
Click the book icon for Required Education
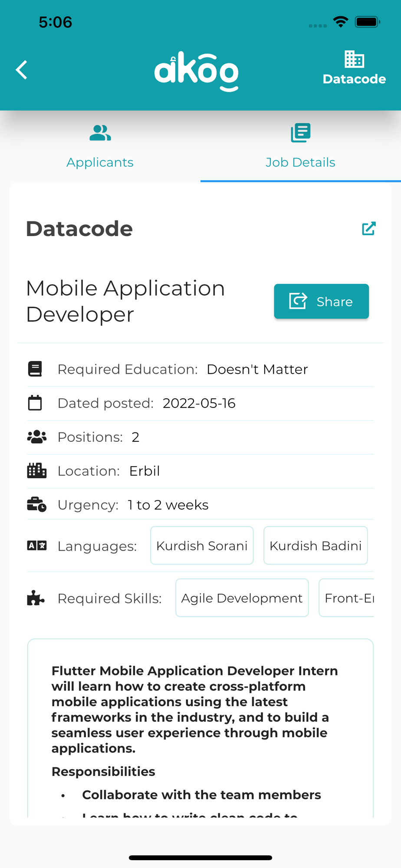click(35, 369)
